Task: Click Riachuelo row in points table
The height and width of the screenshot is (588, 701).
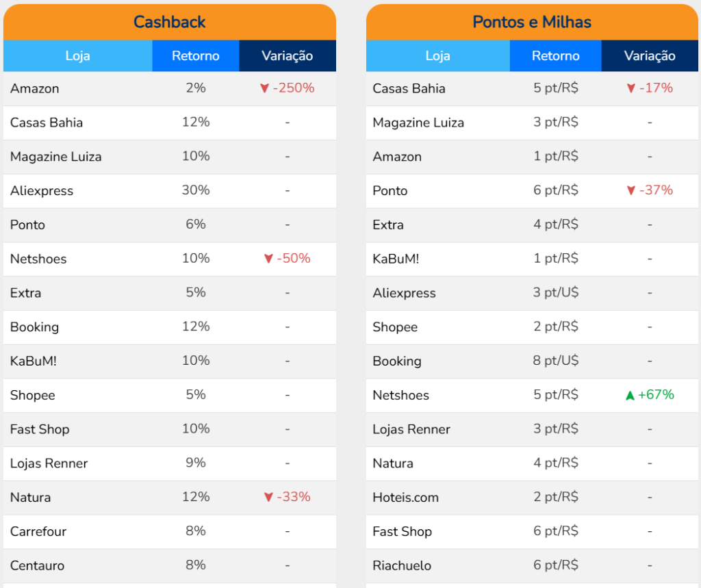Action: pyautogui.click(x=402, y=566)
